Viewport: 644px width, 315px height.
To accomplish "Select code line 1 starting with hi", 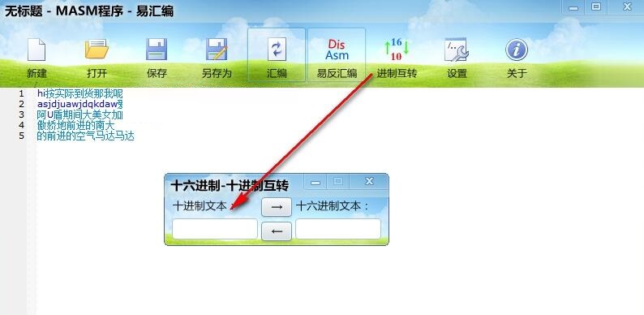I will [x=79, y=93].
